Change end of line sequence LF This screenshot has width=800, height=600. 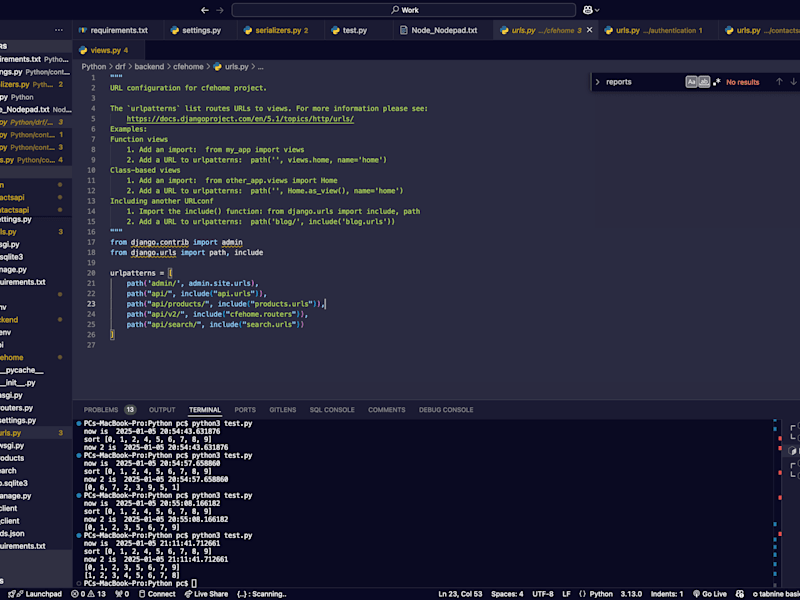point(566,594)
